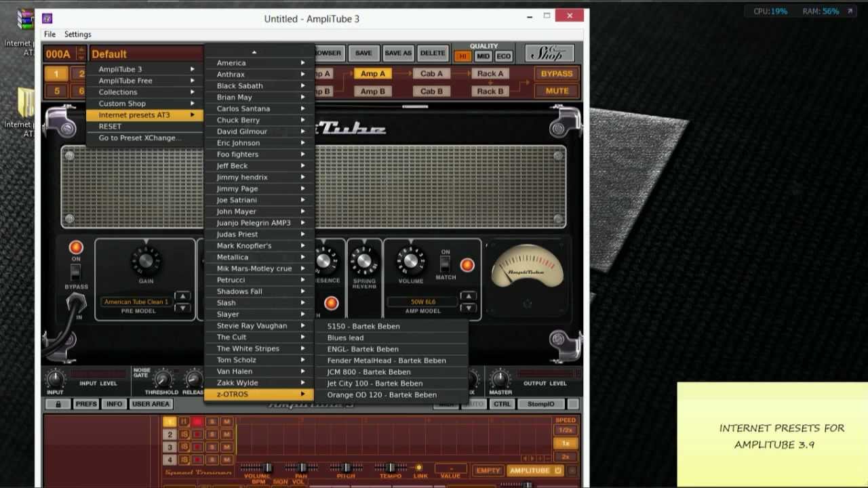Click the Presence knob
Viewport: 868px width, 488px height.
(x=325, y=261)
